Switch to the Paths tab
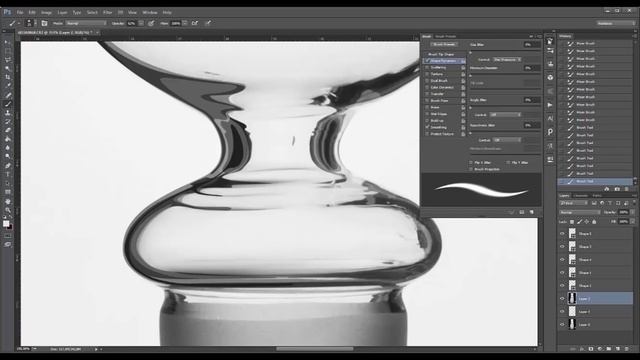640x360 pixels. coord(597,196)
